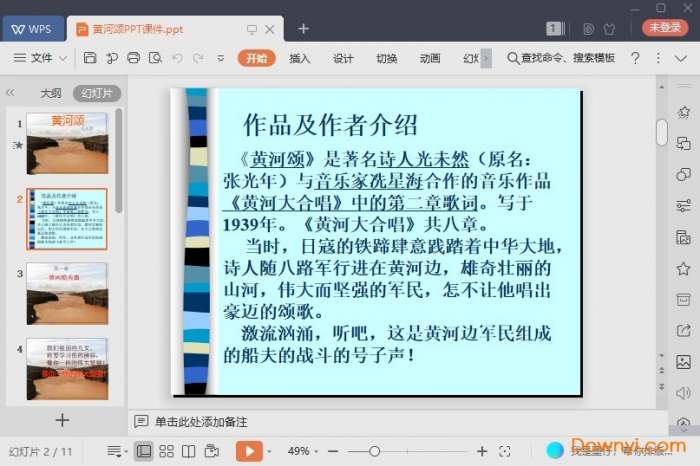Select slide 4 thumbnail
This screenshot has height=466, width=700.
(x=67, y=369)
